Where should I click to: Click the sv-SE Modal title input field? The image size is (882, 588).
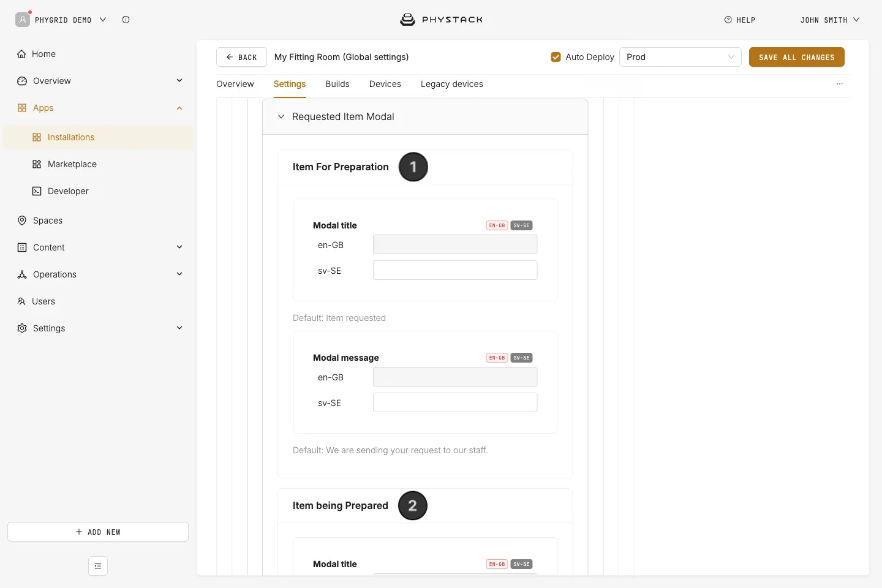click(x=455, y=270)
